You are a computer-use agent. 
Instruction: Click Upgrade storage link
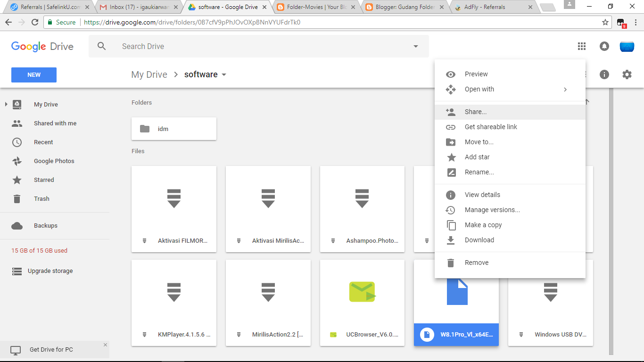[50, 271]
